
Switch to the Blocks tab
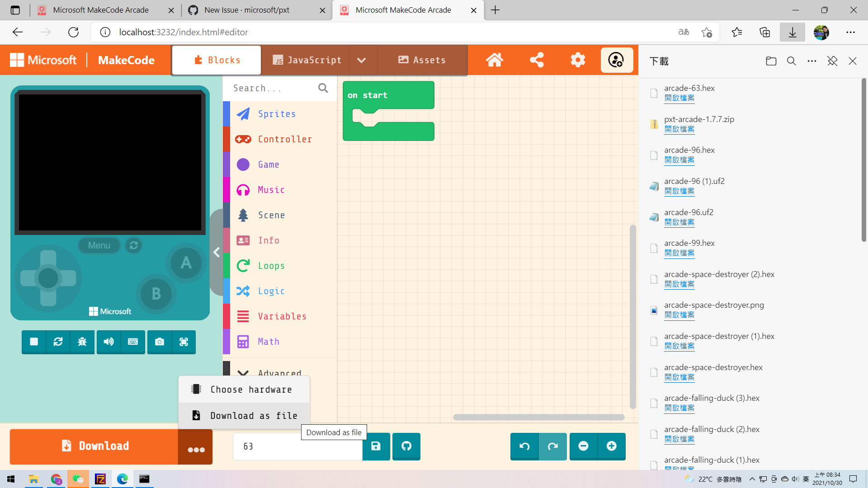click(217, 60)
